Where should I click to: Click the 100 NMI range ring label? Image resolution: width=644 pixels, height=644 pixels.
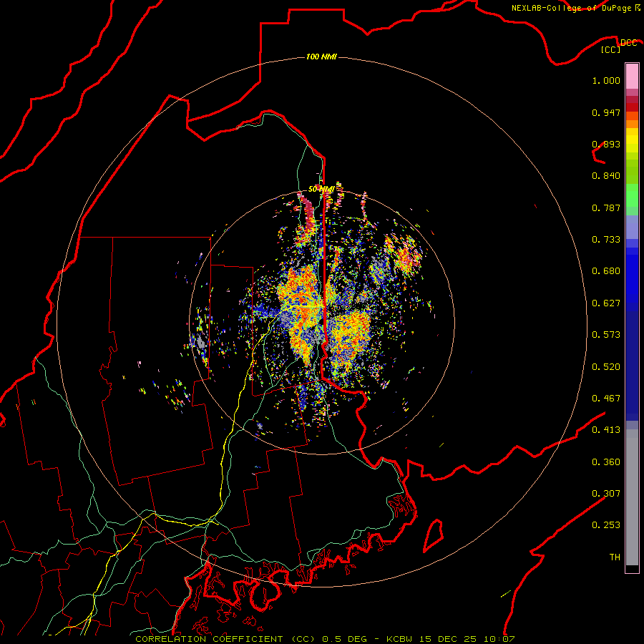click(x=321, y=57)
